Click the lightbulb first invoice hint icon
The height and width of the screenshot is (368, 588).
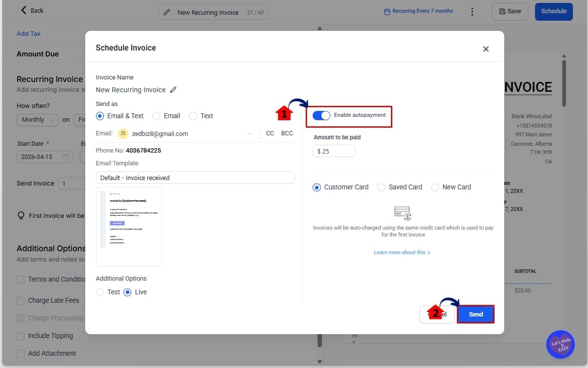(x=21, y=215)
